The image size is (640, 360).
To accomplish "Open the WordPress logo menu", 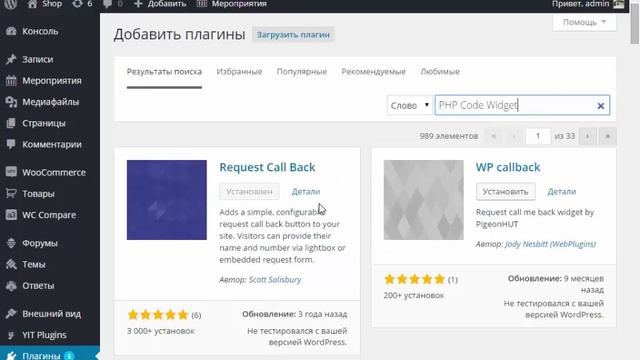I will 11,4.
